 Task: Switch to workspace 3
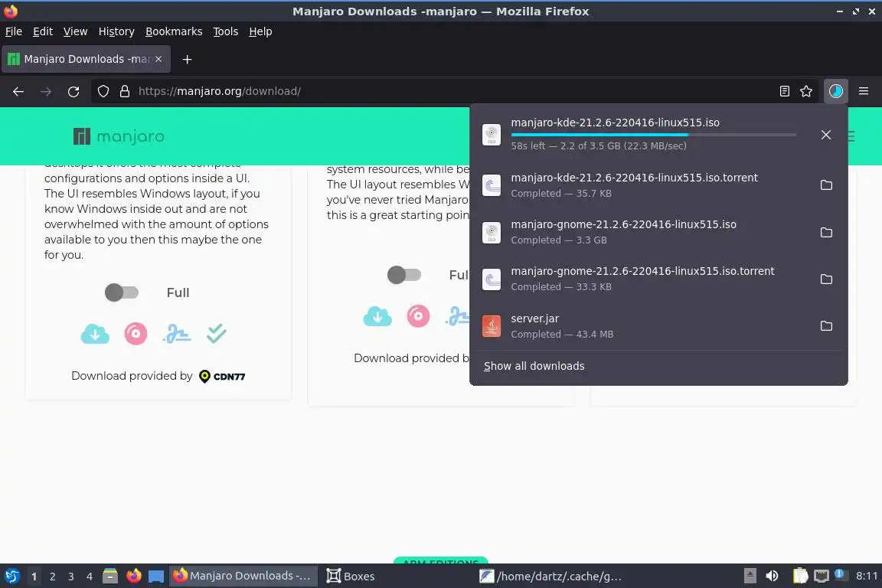click(71, 577)
